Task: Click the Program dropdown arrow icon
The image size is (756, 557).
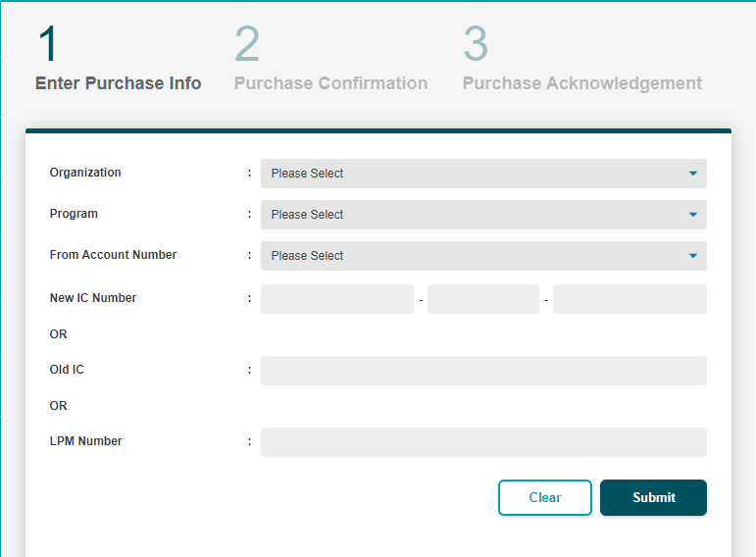Action: pos(693,215)
